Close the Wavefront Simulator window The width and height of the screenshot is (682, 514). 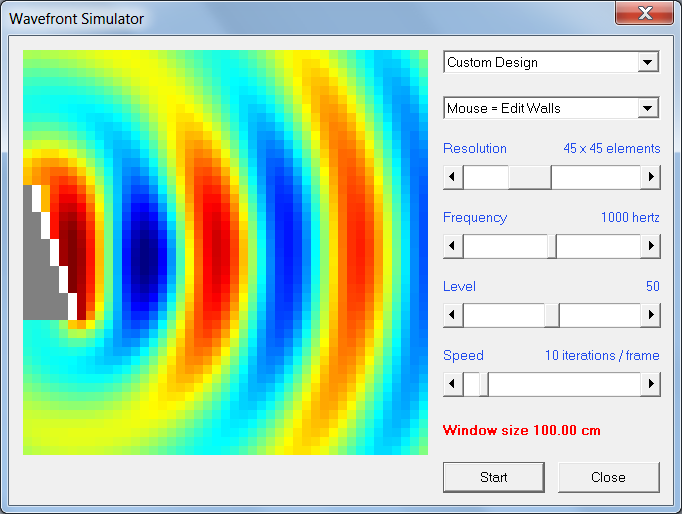click(645, 13)
